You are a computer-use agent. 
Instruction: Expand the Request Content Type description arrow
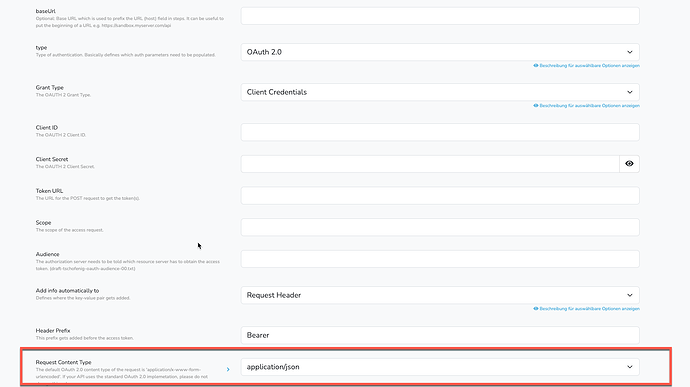228,369
